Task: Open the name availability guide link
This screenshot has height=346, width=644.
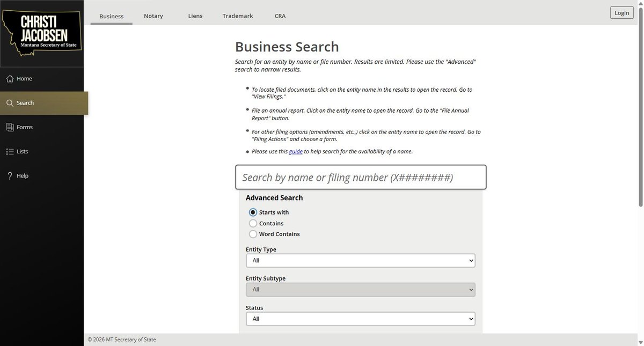Action: pyautogui.click(x=296, y=152)
